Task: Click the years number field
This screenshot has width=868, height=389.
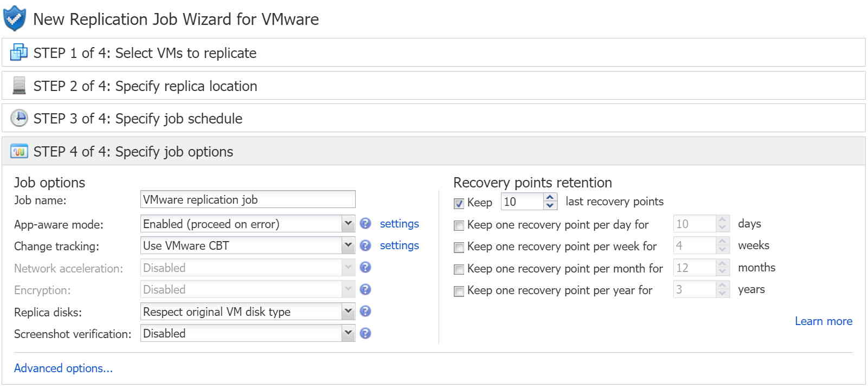Action: [x=695, y=289]
